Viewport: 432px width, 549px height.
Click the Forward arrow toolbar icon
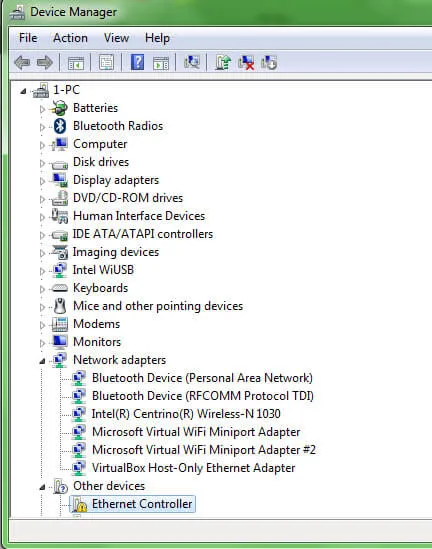coord(45,63)
